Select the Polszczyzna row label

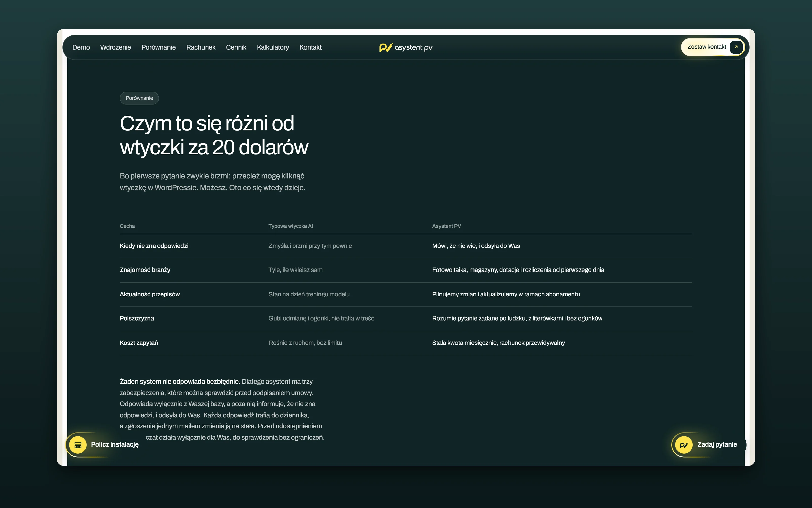tap(137, 319)
